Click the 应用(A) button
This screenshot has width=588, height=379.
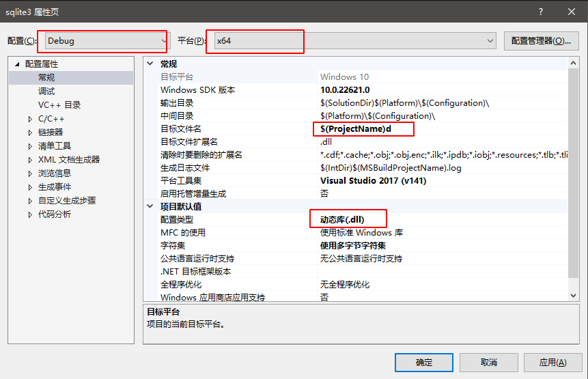tap(552, 363)
